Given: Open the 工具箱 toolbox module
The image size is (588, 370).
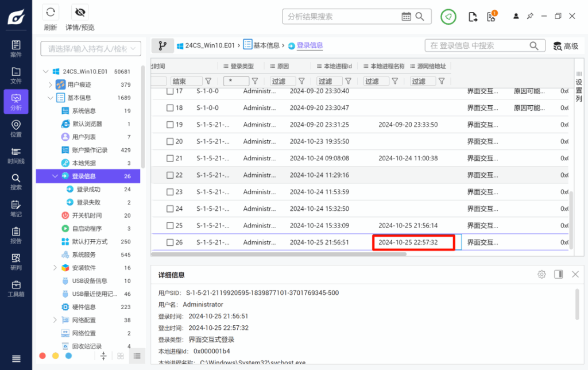Looking at the screenshot, I should [16, 287].
